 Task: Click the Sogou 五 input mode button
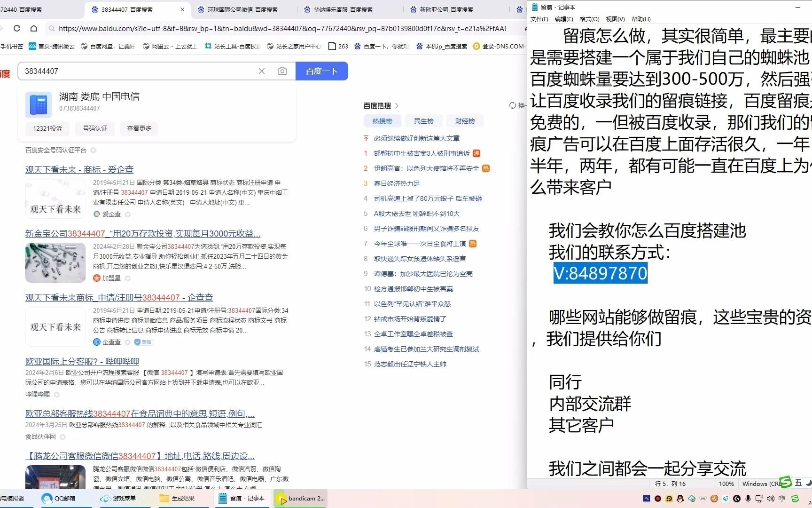click(798, 483)
